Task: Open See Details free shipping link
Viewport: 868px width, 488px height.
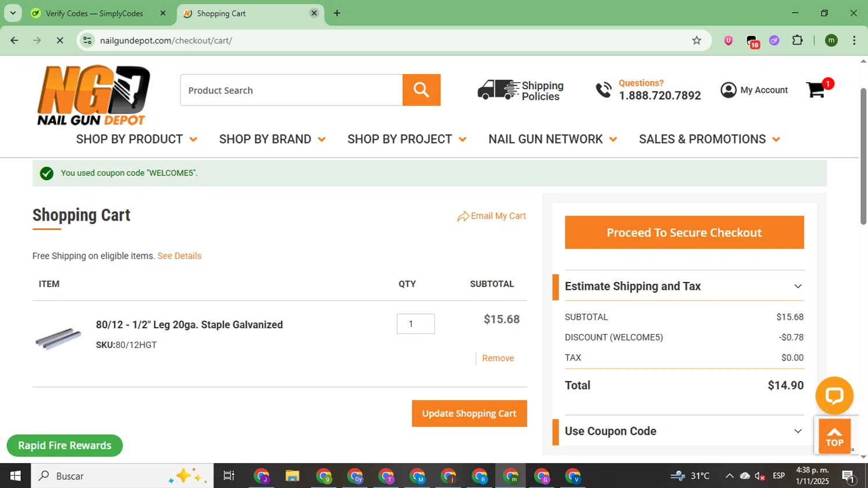Action: 179,256
